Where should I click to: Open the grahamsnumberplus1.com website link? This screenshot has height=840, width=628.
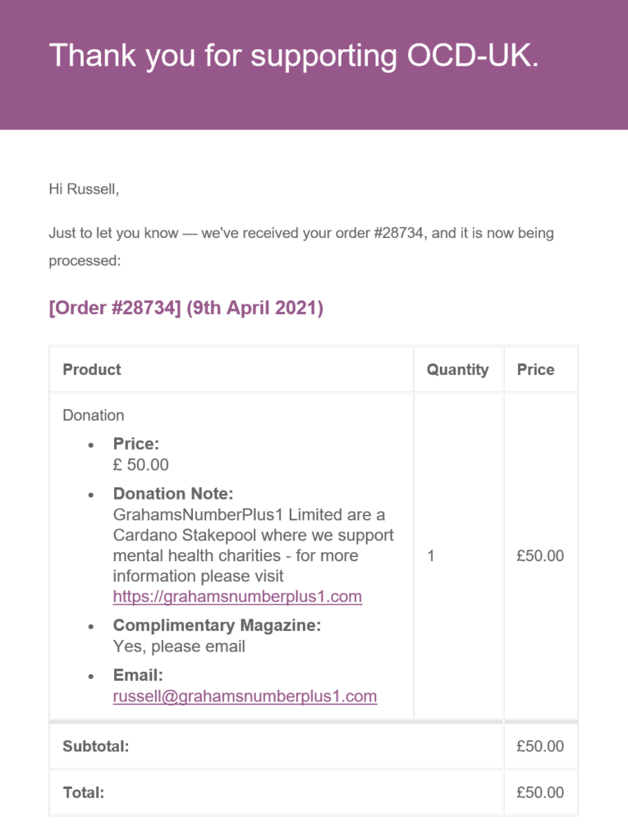(x=237, y=596)
